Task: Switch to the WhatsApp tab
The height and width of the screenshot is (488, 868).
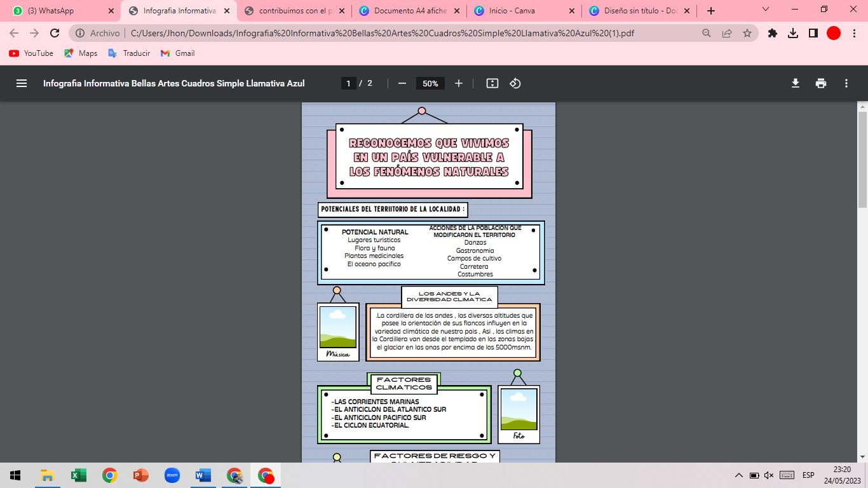Action: (64, 11)
